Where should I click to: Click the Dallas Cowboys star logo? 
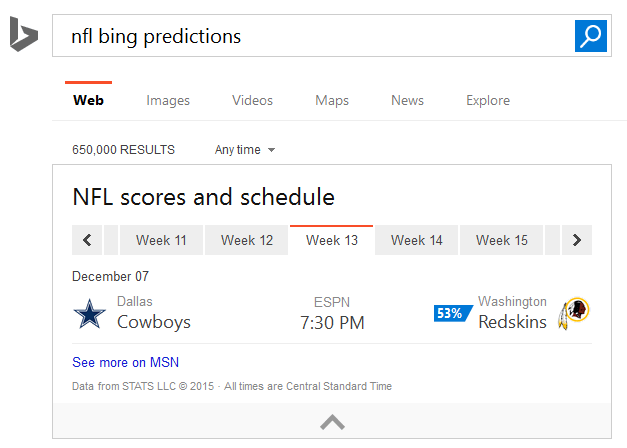coord(90,314)
